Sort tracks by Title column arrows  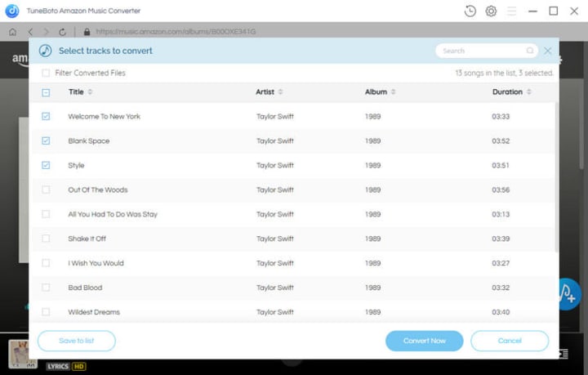tap(90, 92)
